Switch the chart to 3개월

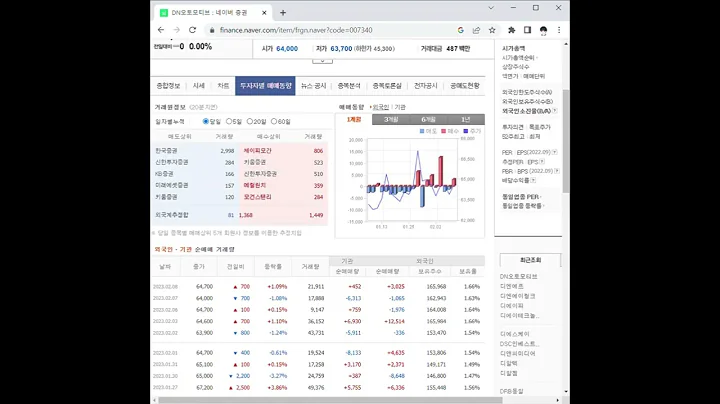(x=391, y=119)
